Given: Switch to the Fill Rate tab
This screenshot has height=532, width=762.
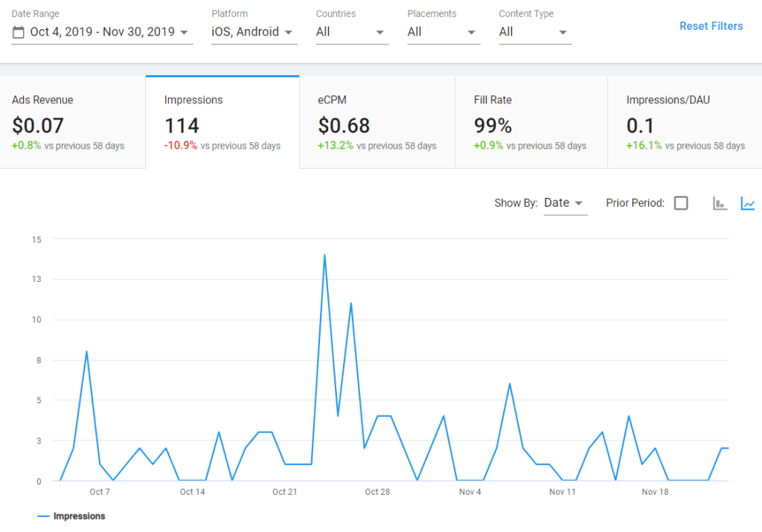Looking at the screenshot, I should (x=531, y=122).
